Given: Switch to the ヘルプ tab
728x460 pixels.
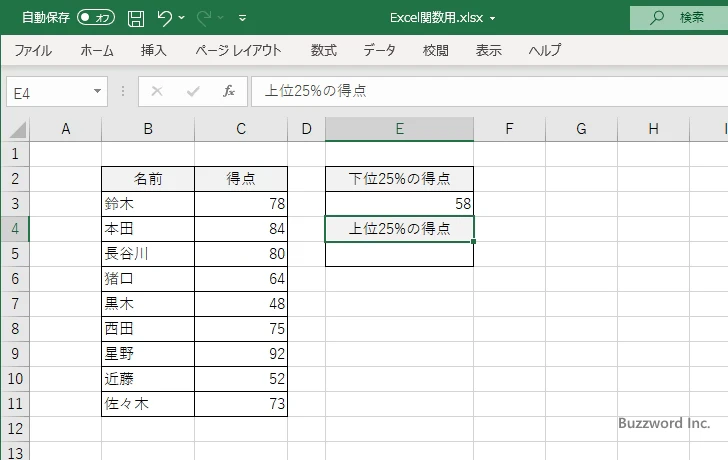Looking at the screenshot, I should point(545,50).
